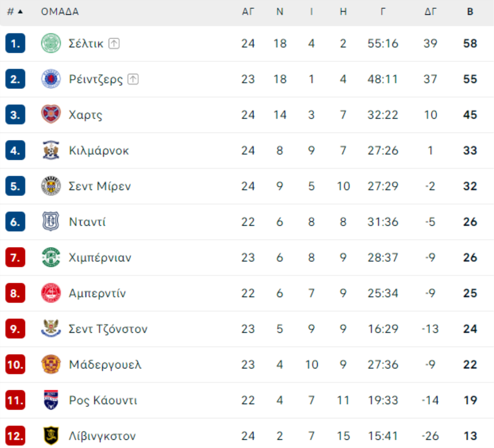494x448 pixels.
Task: Select the Aberdeen red crest
Action: [50, 293]
